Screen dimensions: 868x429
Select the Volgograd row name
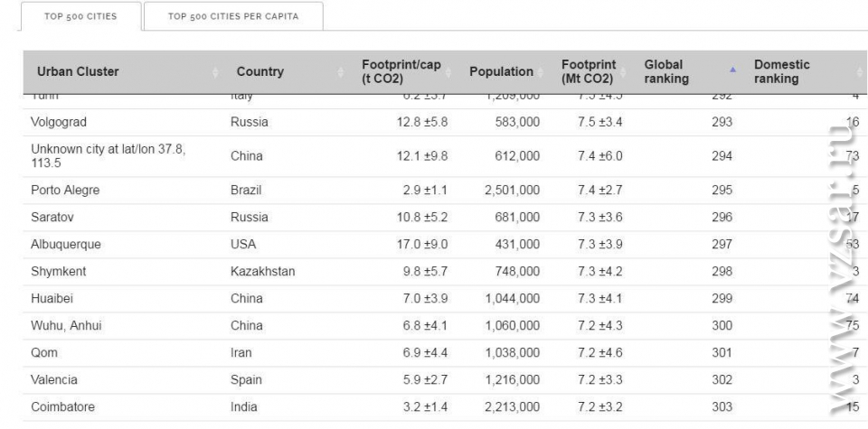[x=59, y=122]
